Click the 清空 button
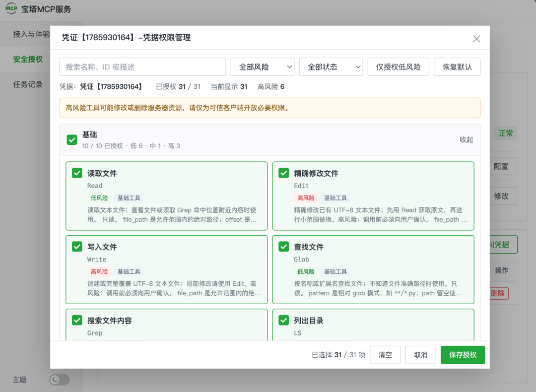Image resolution: width=536 pixels, height=392 pixels. click(x=385, y=355)
